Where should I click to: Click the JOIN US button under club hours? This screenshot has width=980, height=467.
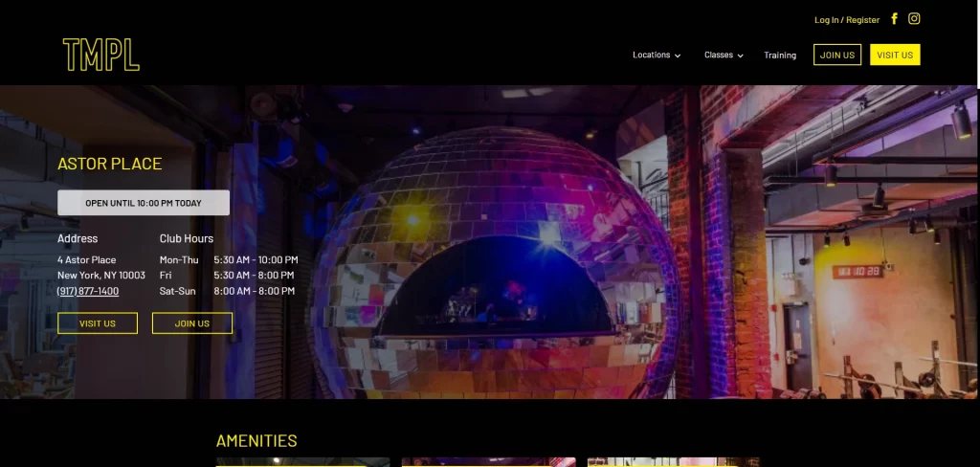pos(192,323)
